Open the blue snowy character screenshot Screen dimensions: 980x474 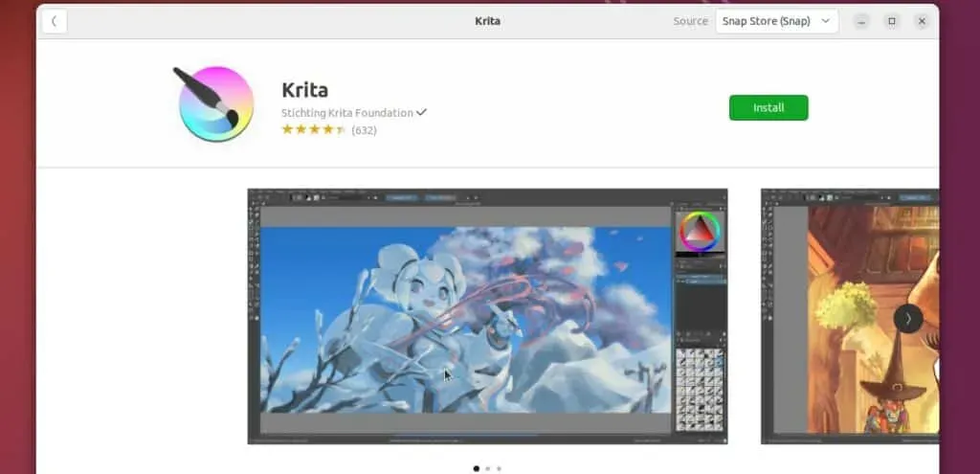[x=487, y=316]
